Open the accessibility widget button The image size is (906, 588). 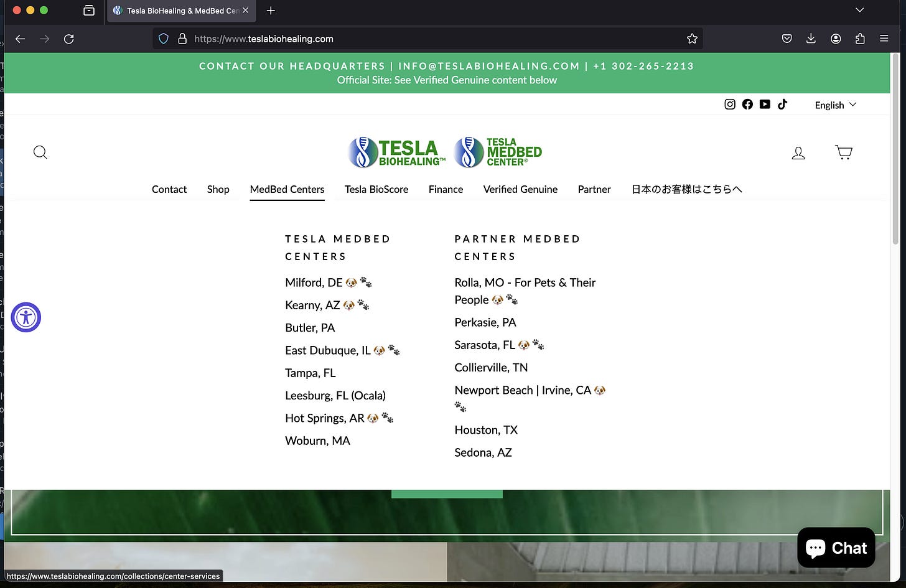tap(26, 317)
